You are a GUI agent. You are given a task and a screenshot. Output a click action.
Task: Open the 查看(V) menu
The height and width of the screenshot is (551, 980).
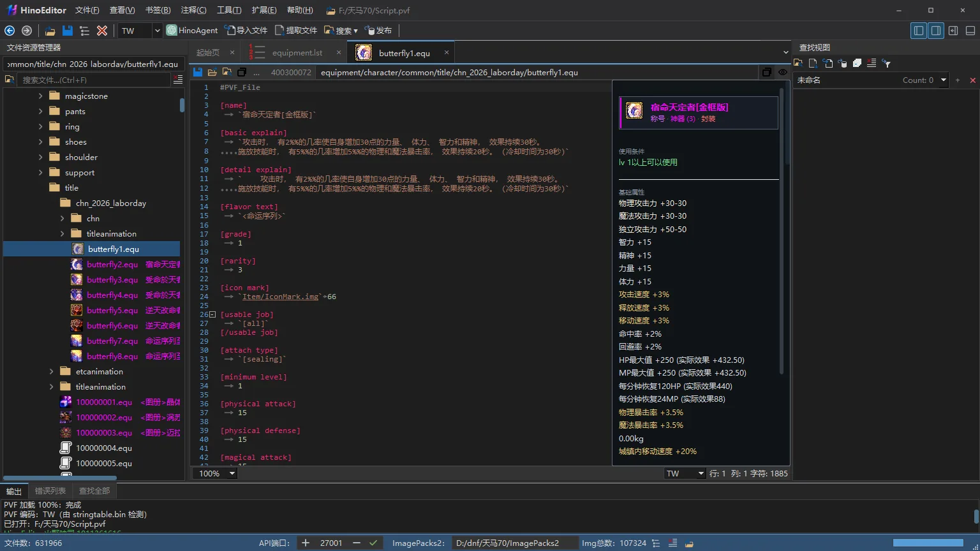pos(122,10)
